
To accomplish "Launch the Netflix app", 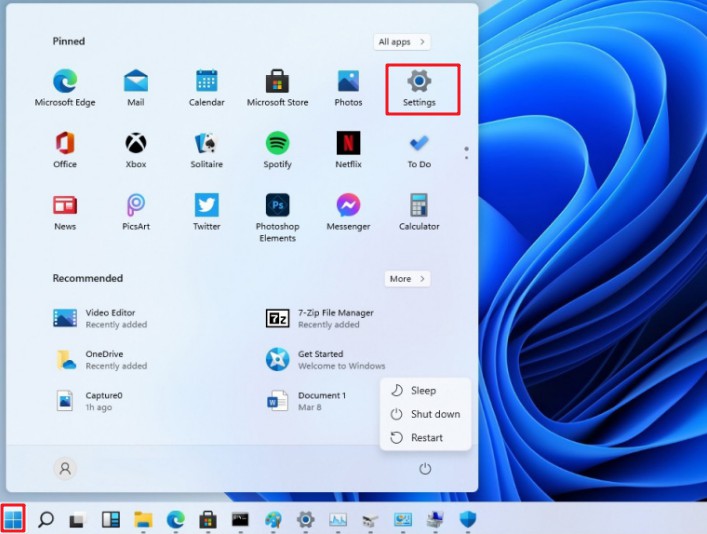I will tap(348, 150).
